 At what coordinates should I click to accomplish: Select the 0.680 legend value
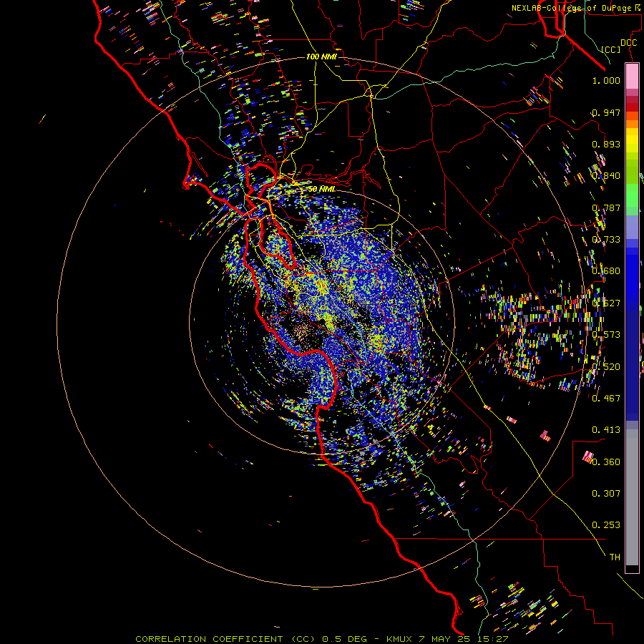pos(606,271)
